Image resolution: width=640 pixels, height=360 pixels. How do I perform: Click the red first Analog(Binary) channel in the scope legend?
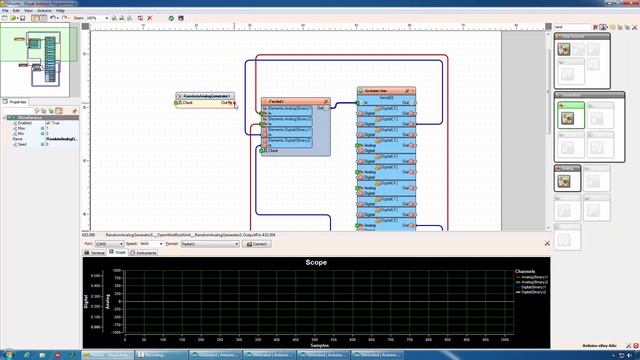coord(532,277)
